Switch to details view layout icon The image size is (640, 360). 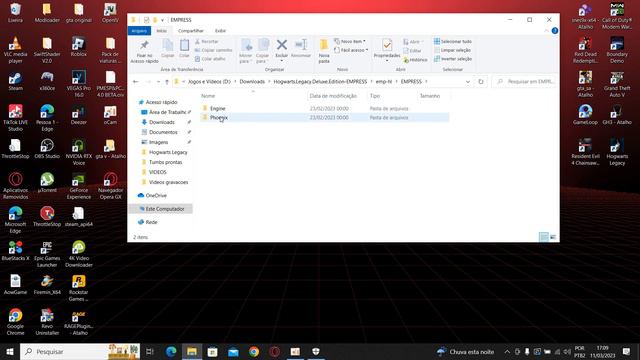point(544,237)
